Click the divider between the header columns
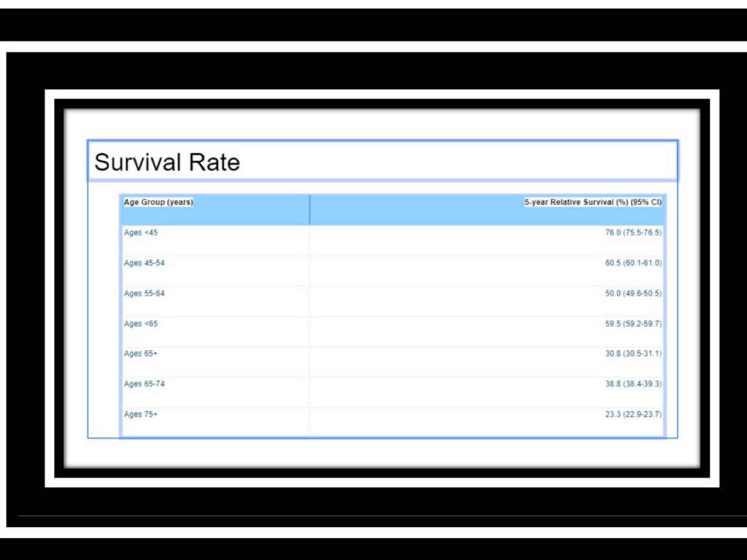This screenshot has height=560, width=747. pyautogui.click(x=309, y=210)
